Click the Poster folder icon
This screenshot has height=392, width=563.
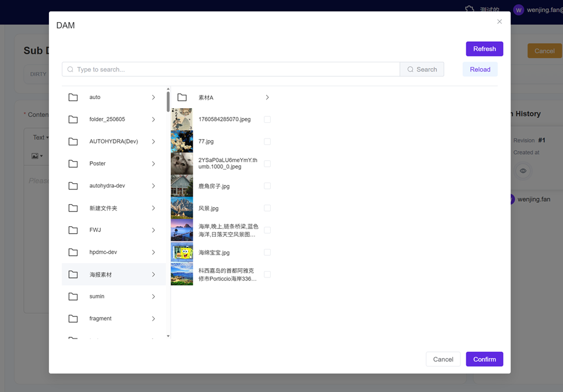tap(73, 163)
